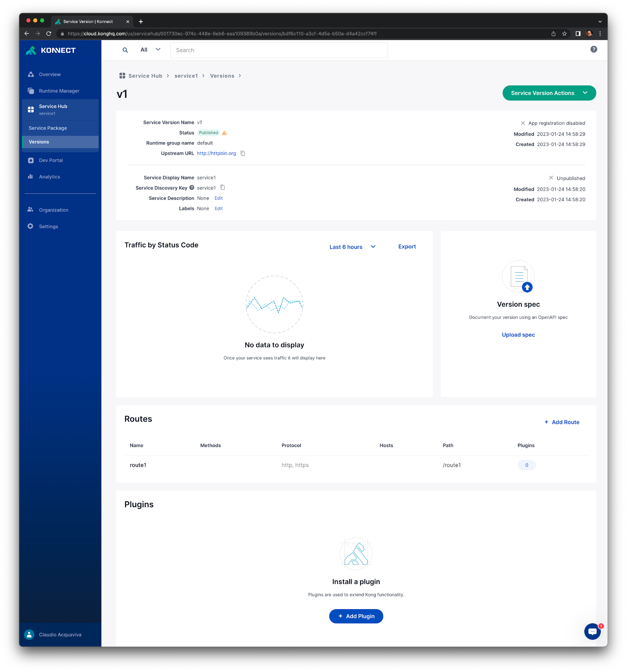
Task: Click the browser forward arrow
Action: click(x=38, y=34)
